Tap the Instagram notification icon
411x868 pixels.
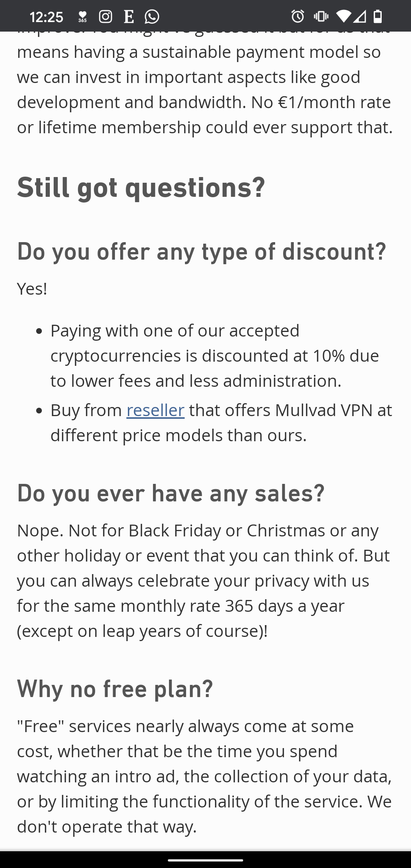(105, 16)
